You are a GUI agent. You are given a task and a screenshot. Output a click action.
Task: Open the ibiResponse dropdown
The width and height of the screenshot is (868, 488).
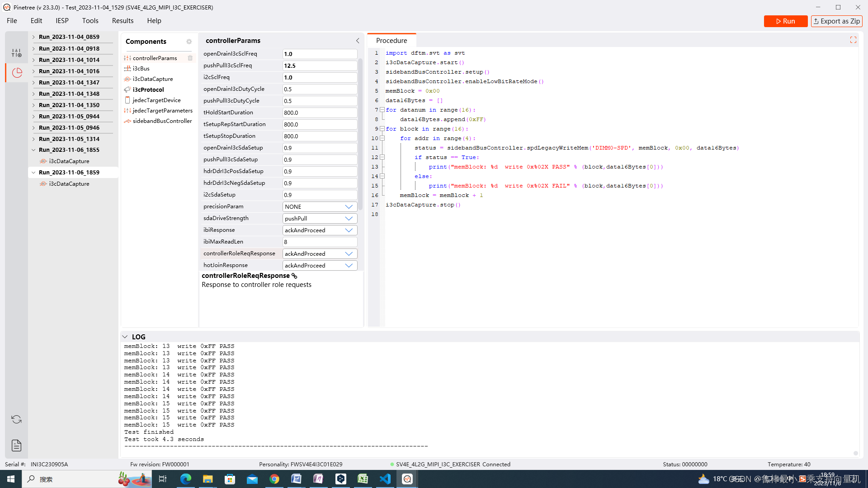point(320,230)
